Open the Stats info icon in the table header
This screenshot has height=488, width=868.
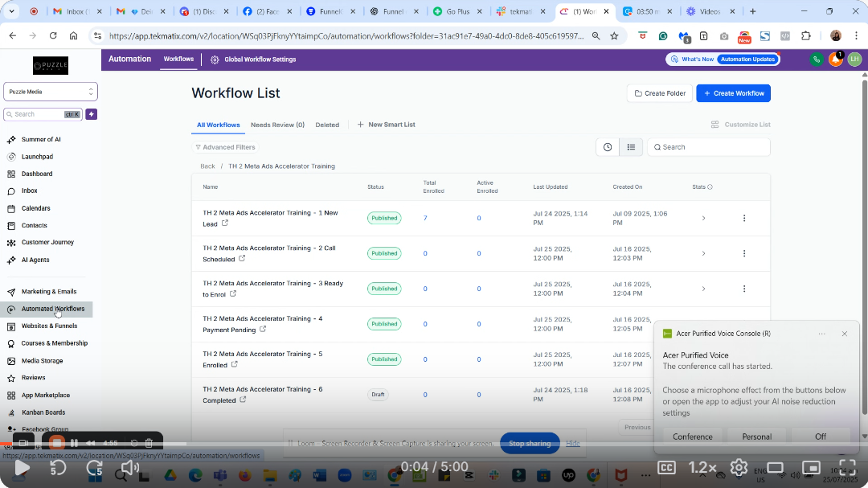coord(710,187)
